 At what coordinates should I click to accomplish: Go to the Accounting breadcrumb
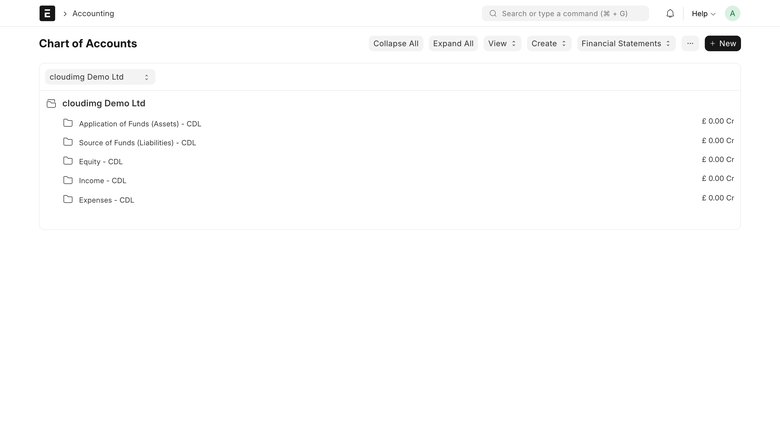click(93, 13)
